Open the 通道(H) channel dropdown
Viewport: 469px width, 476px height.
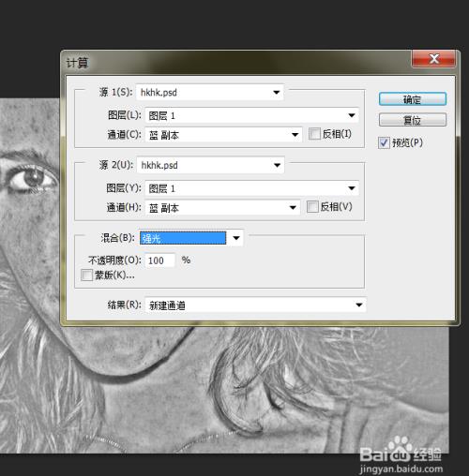[x=222, y=208]
